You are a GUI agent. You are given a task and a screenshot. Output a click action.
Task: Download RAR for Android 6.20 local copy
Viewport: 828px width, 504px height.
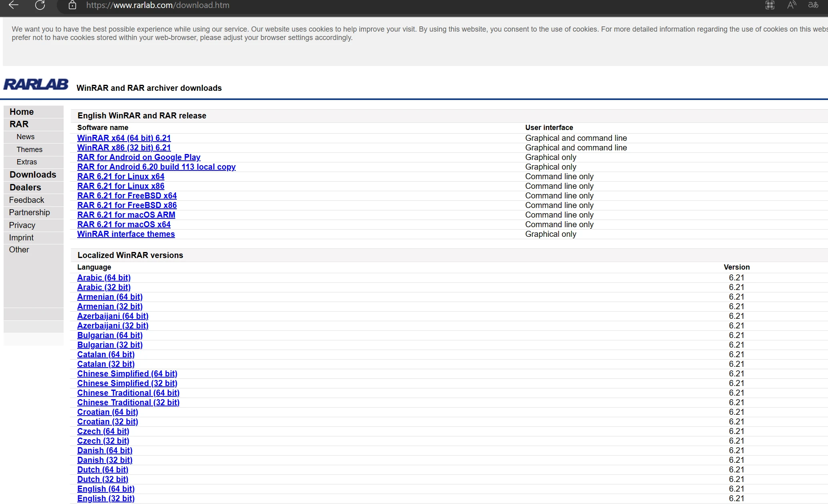[156, 167]
